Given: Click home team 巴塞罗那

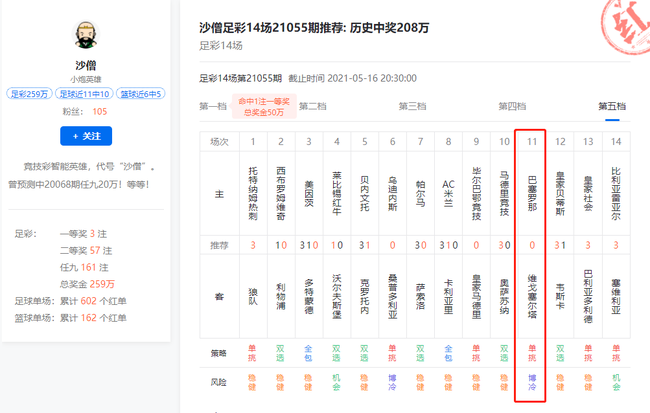Looking at the screenshot, I should 532,194.
